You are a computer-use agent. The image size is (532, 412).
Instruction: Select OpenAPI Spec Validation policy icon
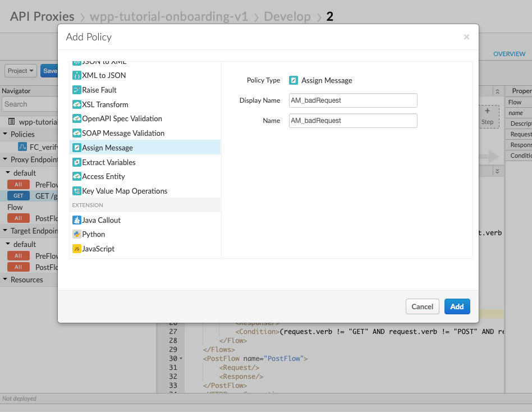coord(77,118)
